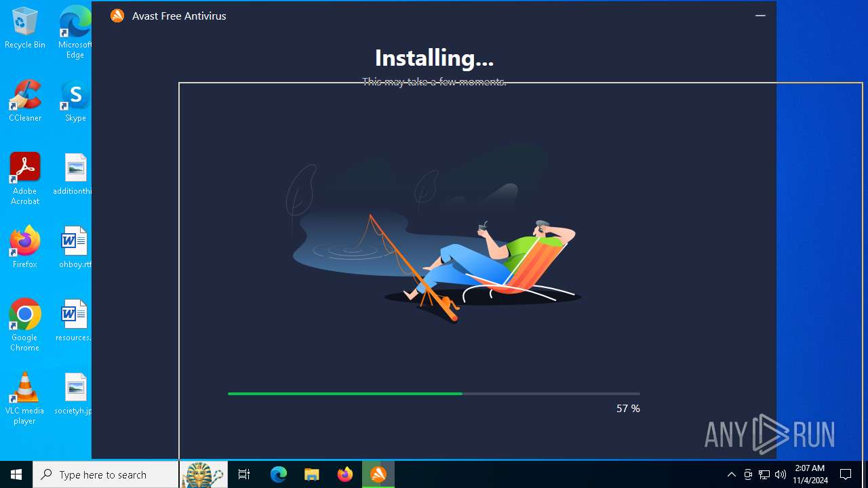Click the installation progress bar
The width and height of the screenshot is (868, 488).
(x=434, y=393)
